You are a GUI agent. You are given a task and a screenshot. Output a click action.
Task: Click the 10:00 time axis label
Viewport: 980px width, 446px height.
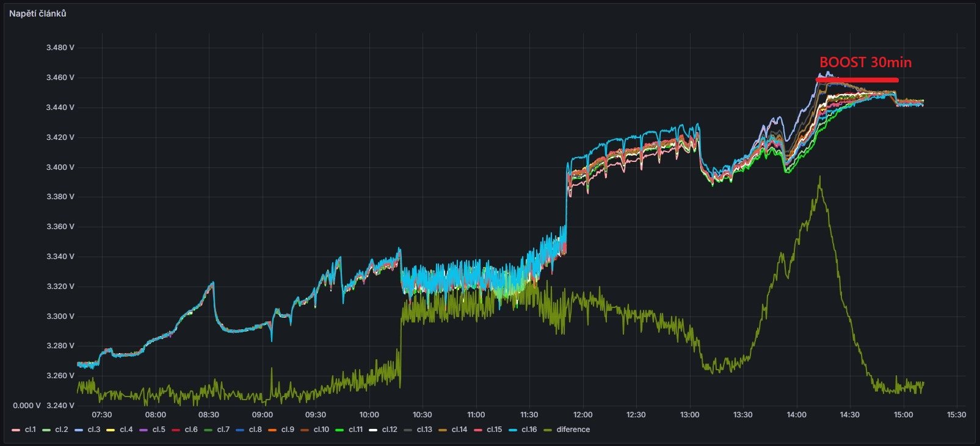pyautogui.click(x=369, y=415)
